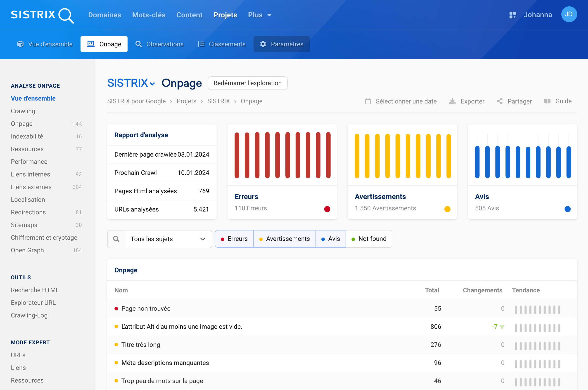Open Recherche HTML tool
This screenshot has height=390, width=588.
click(x=35, y=290)
